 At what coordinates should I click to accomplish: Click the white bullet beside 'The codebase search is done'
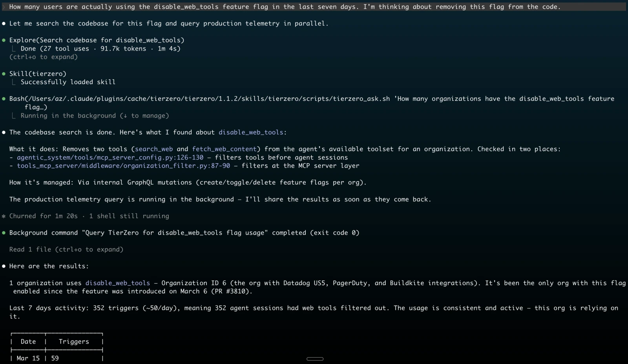pyautogui.click(x=4, y=132)
